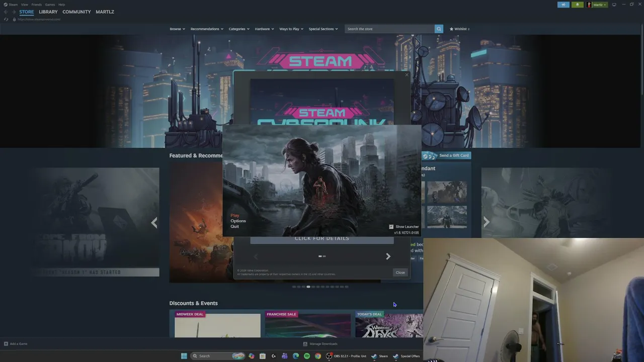Expand the Special Sections dropdown
This screenshot has width=644, height=362.
(x=323, y=29)
